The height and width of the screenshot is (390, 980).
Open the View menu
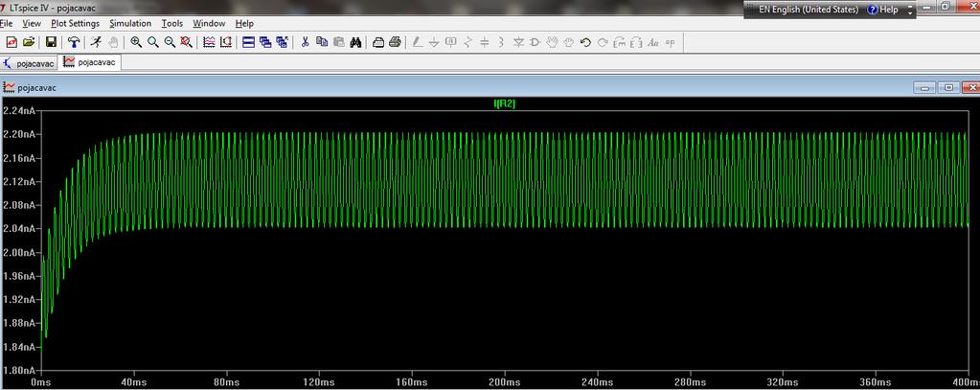point(32,23)
